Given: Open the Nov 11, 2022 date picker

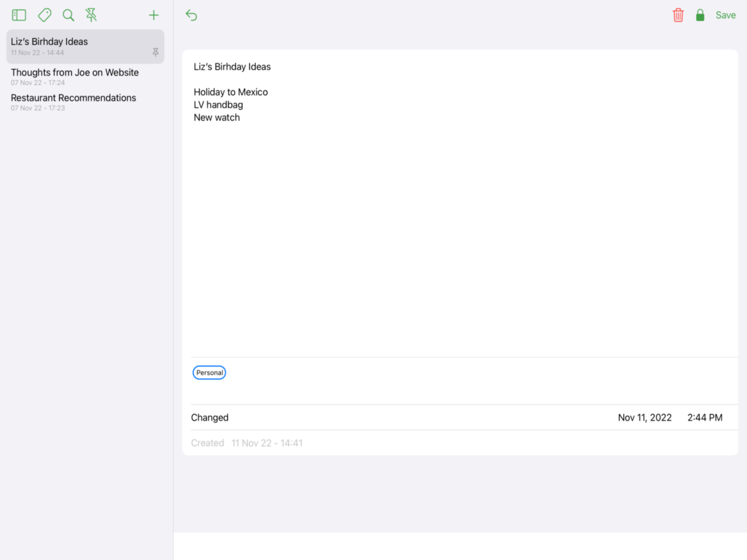Looking at the screenshot, I should 644,418.
